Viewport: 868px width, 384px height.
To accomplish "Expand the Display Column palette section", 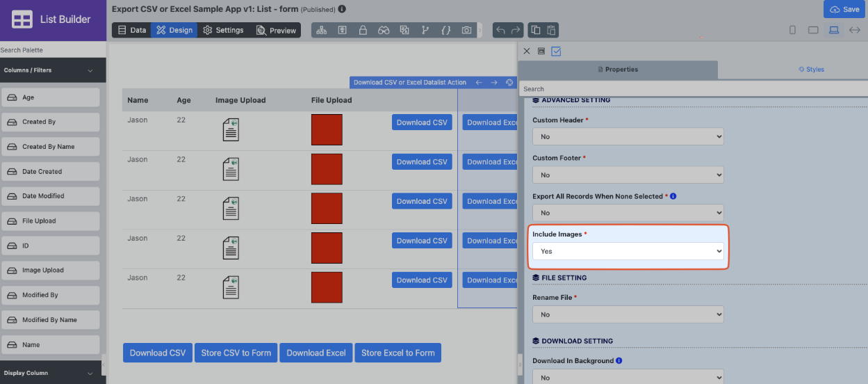I will click(53, 373).
